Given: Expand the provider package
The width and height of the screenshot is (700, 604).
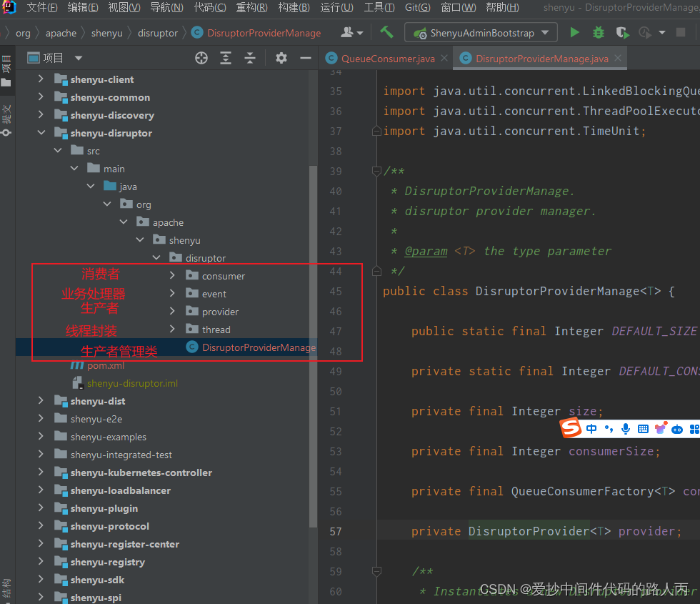Looking at the screenshot, I should [172, 312].
